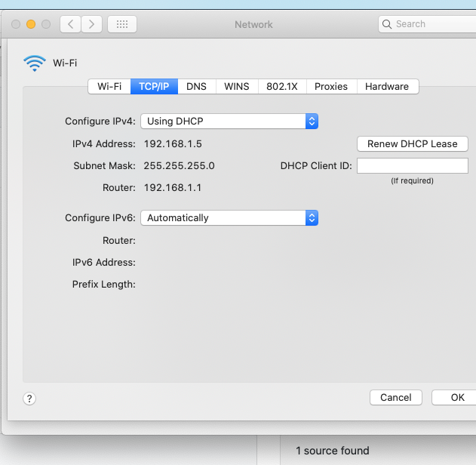Click the Wi-Fi signal icon
The width and height of the screenshot is (476, 465).
tap(35, 63)
